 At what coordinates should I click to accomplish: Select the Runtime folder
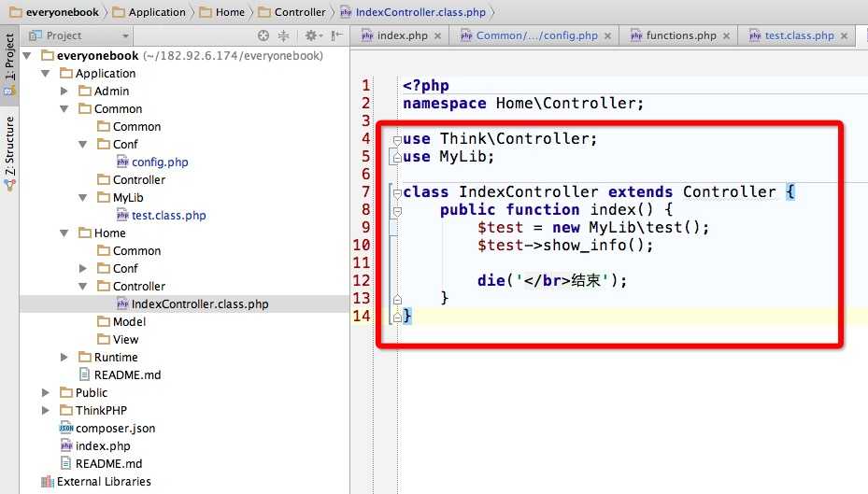click(x=116, y=358)
